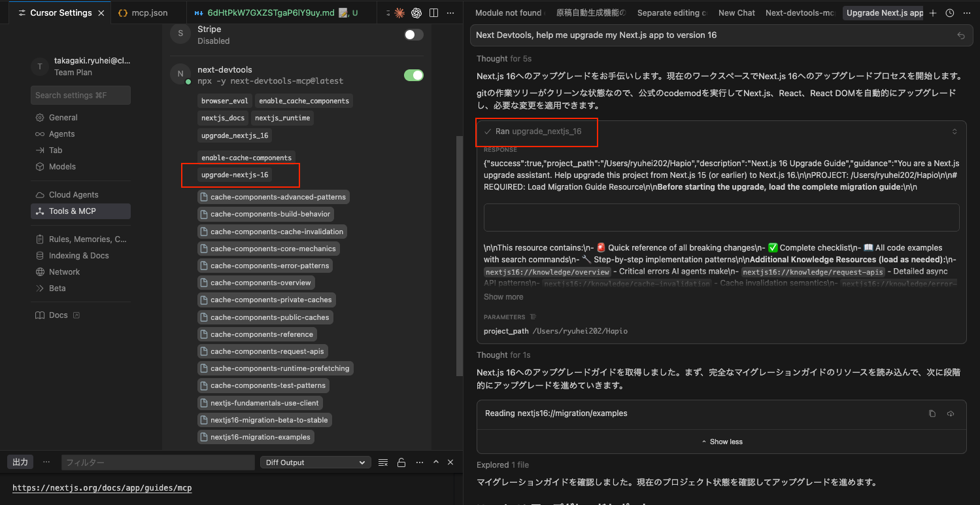Click Show more in tool response
The width and height of the screenshot is (980, 505).
click(503, 297)
